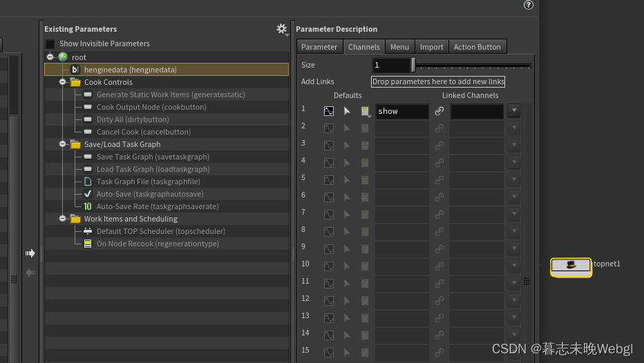Viewport: 644px width, 363px height.
Task: Click the right arrow to add parameter
Action: 30,253
